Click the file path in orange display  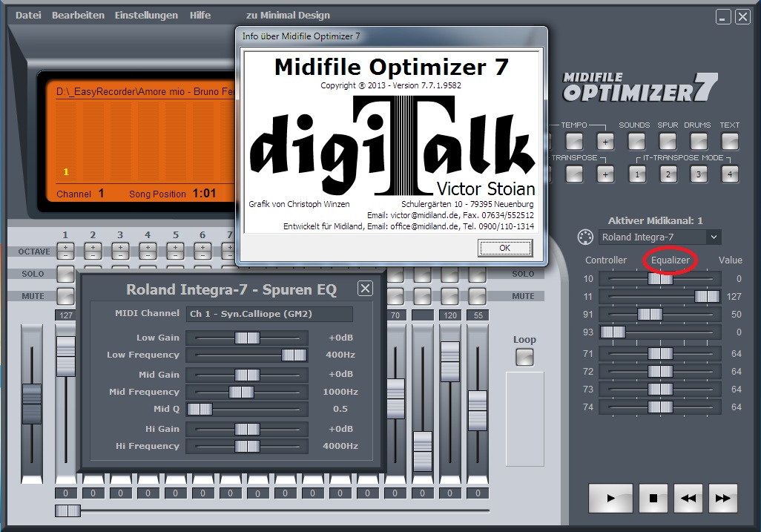[145, 92]
